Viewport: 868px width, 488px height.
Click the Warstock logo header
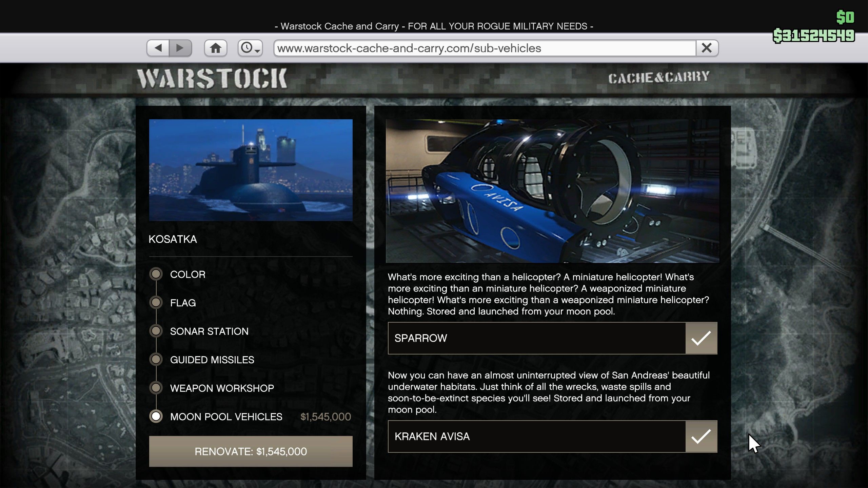coord(212,79)
